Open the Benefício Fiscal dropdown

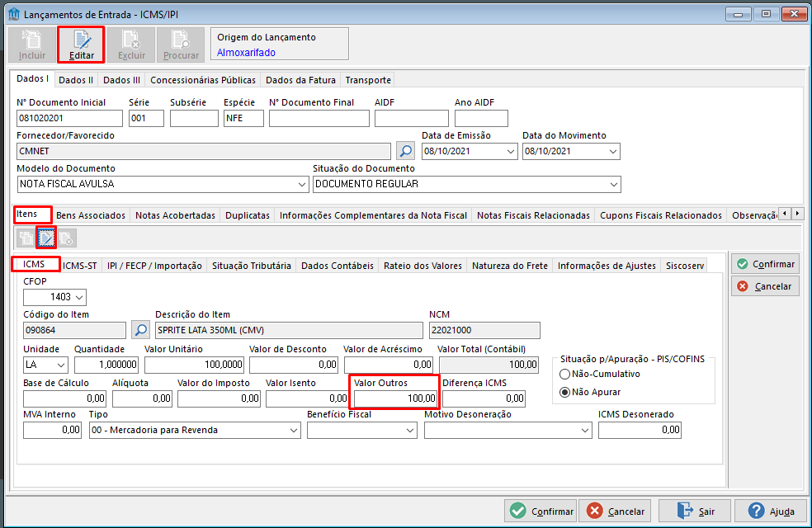tap(411, 430)
